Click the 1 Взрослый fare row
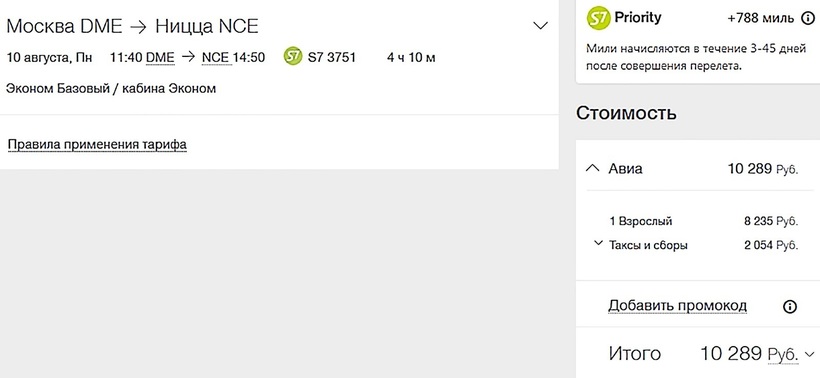The image size is (820, 378). click(x=703, y=221)
